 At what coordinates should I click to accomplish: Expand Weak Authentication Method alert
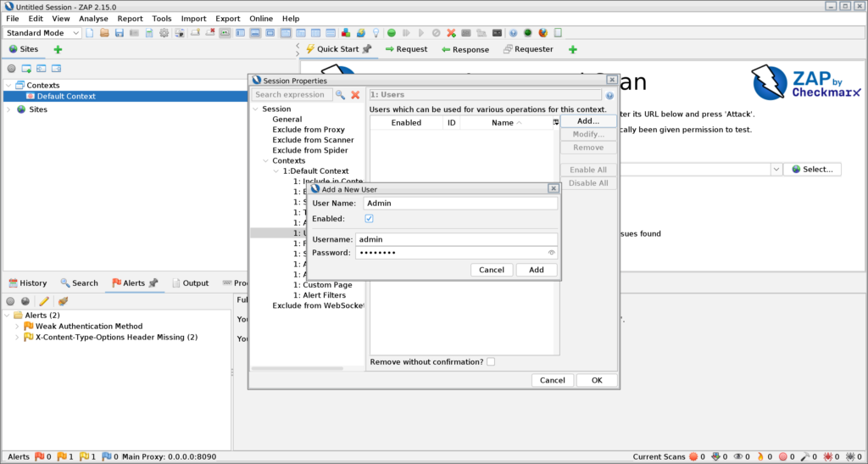click(x=17, y=326)
